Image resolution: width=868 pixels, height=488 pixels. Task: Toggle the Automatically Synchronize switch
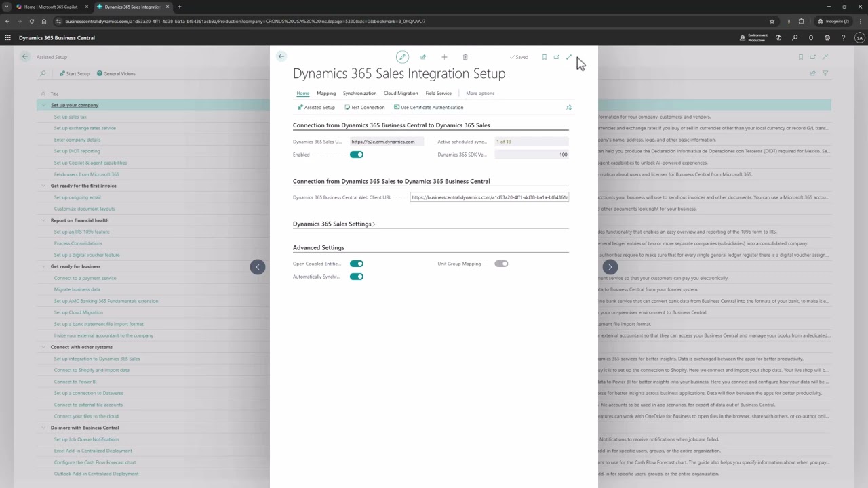357,277
